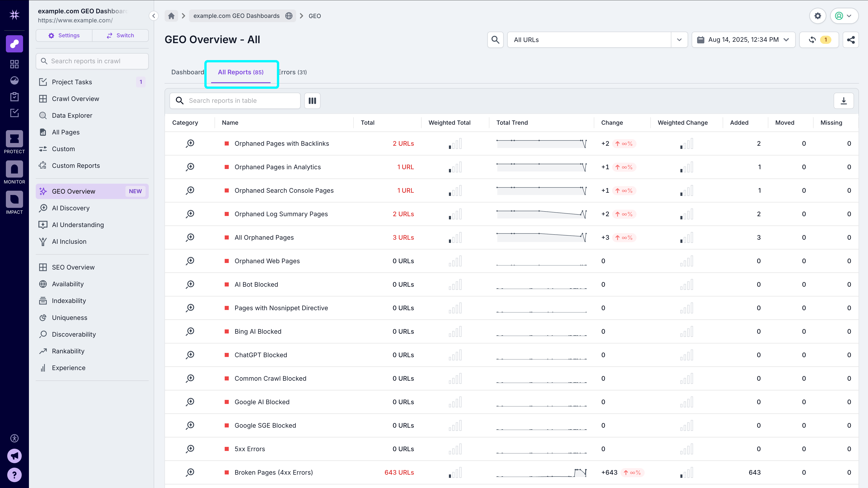Open project Settings in the left panel
The height and width of the screenshot is (488, 868).
(64, 35)
